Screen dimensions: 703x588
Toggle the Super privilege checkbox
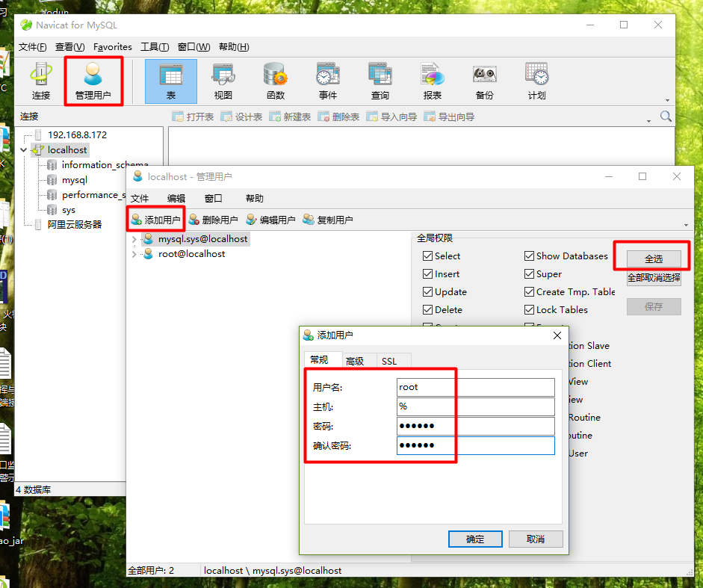[x=529, y=274]
